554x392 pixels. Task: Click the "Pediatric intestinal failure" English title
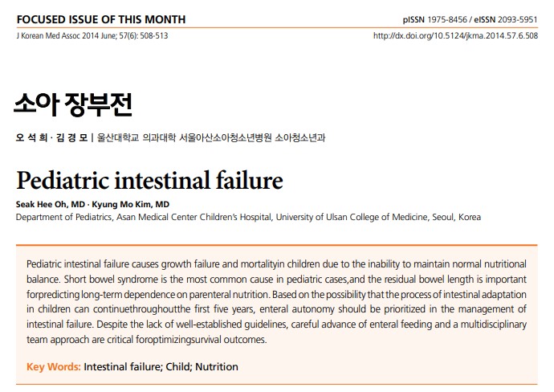tap(149, 178)
